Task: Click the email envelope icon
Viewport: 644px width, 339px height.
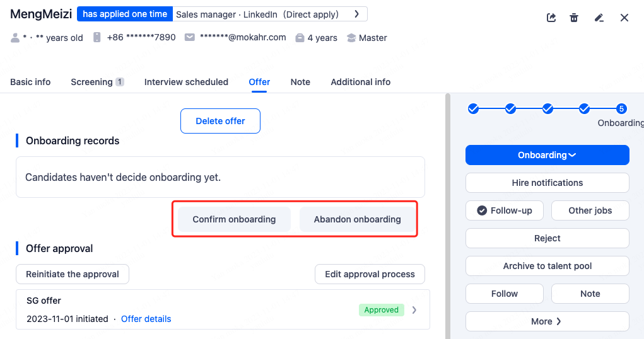Action: pos(189,38)
